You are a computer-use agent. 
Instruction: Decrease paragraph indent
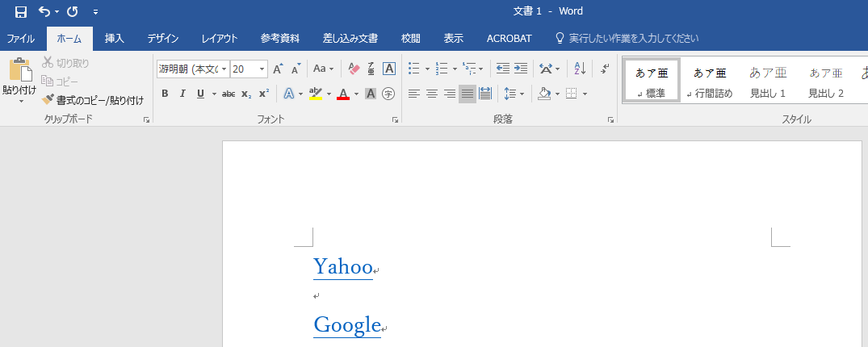pos(503,69)
